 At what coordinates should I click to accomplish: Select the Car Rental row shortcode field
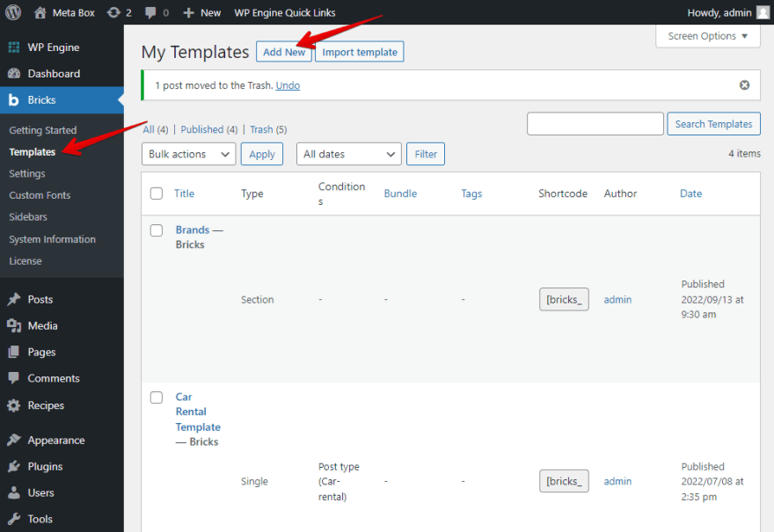564,481
